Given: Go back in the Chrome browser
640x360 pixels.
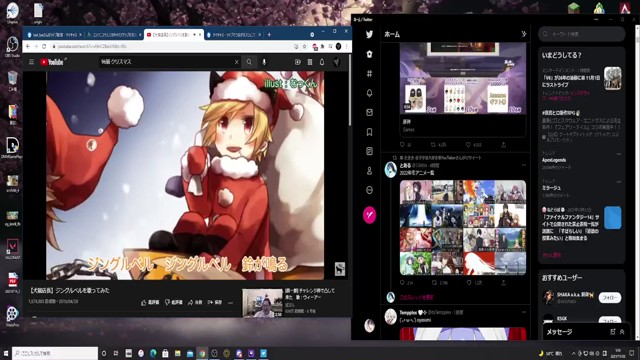Looking at the screenshot, I should click(28, 47).
